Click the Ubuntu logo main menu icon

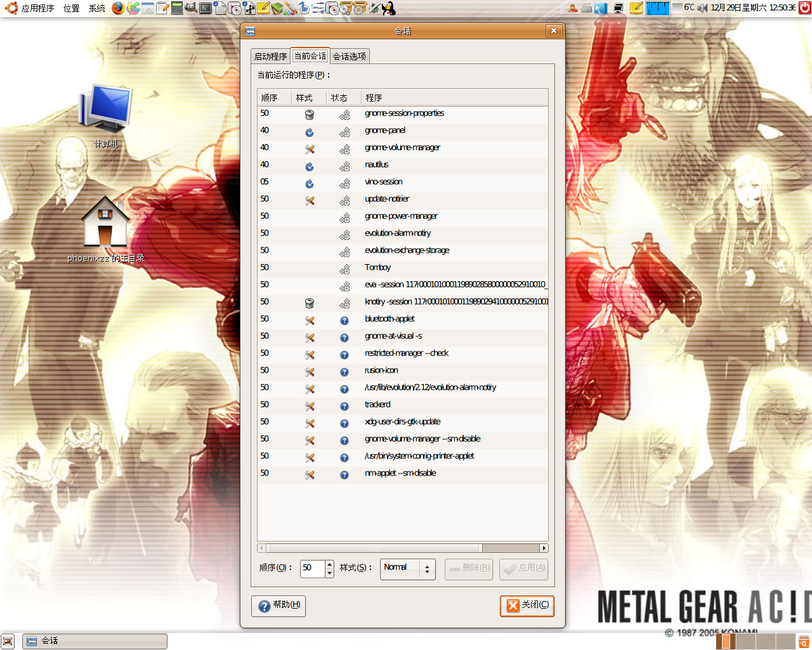point(11,8)
